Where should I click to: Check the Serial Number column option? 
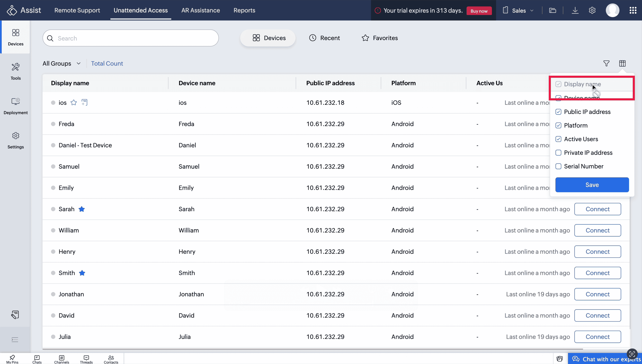[x=558, y=166]
